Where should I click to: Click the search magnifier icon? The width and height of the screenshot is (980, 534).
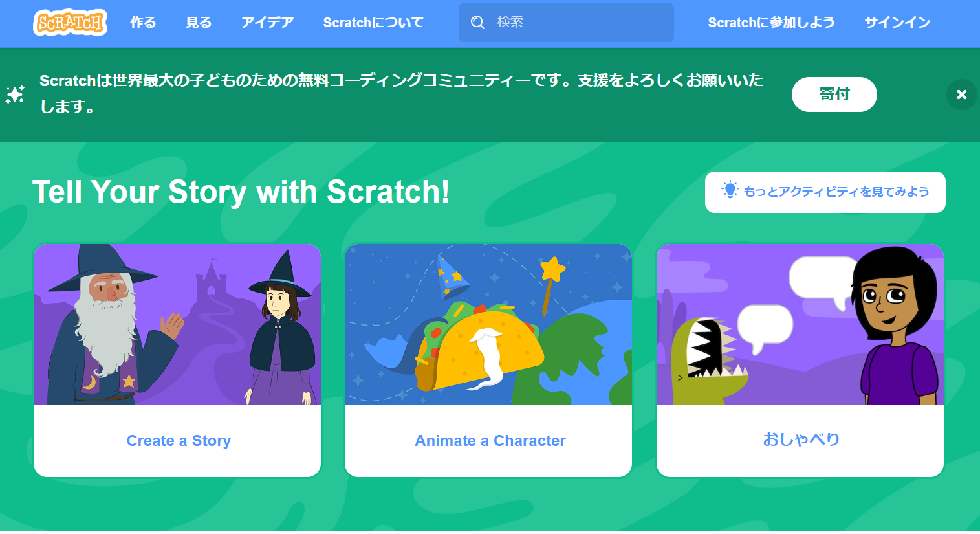pyautogui.click(x=477, y=23)
